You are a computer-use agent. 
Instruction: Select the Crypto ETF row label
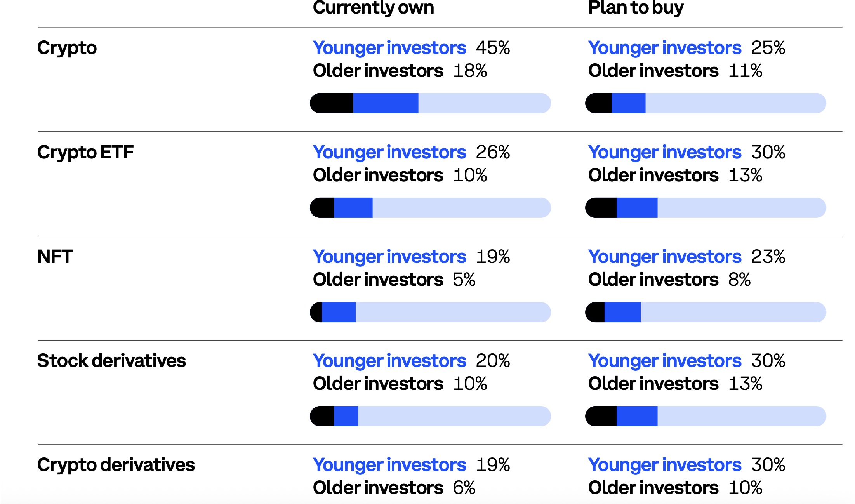[x=85, y=152]
